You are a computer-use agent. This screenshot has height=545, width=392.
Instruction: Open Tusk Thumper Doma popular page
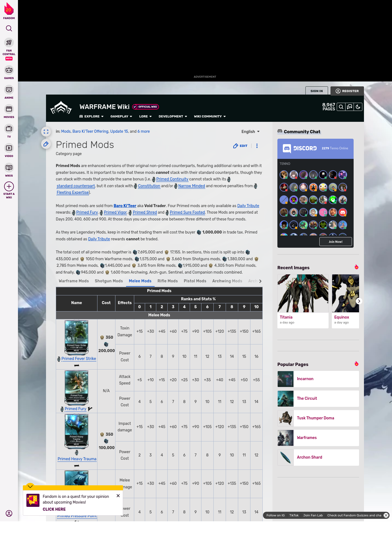tap(318, 418)
